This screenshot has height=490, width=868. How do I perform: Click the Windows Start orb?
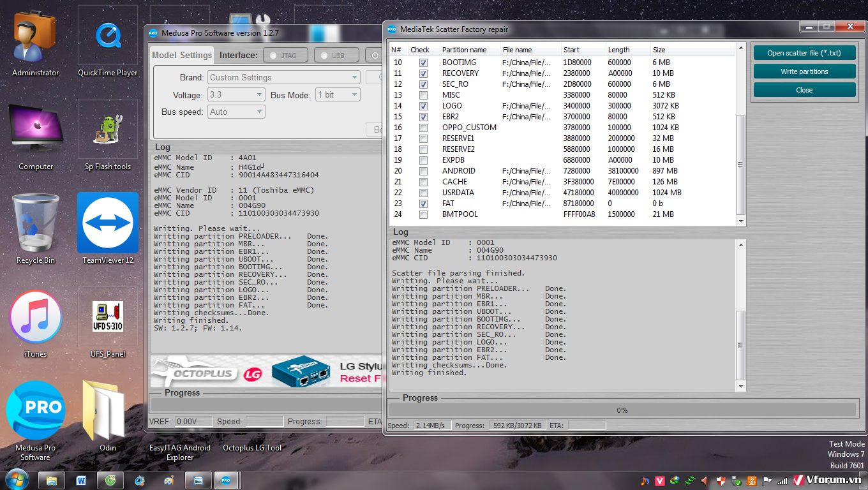pos(16,479)
